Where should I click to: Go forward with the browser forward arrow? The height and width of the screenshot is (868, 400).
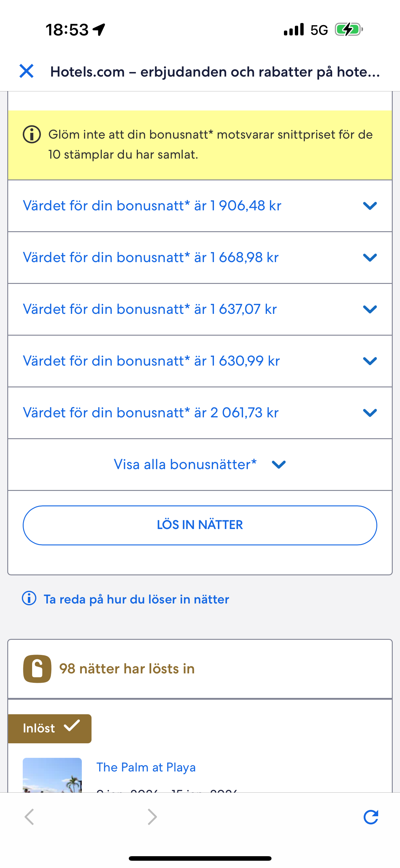point(152,817)
